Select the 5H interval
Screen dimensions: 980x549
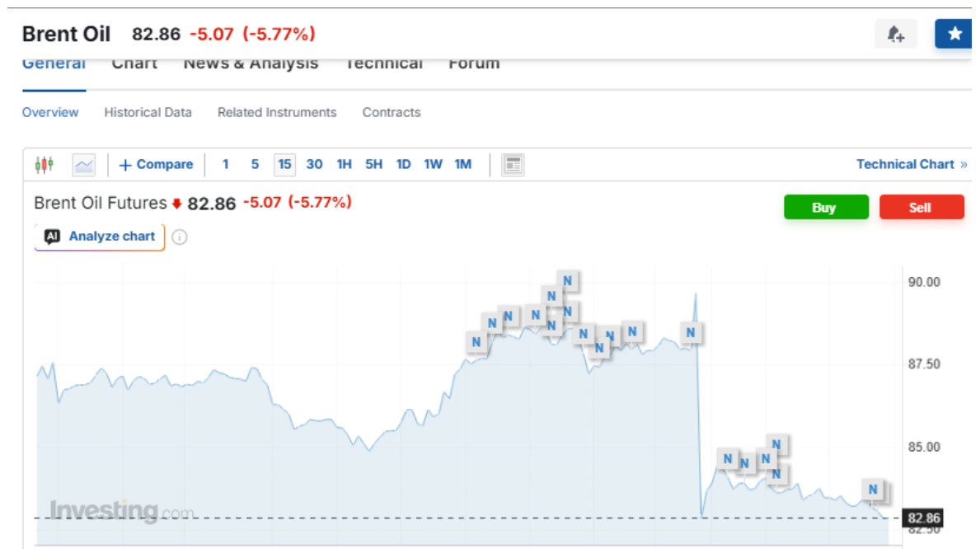[373, 164]
